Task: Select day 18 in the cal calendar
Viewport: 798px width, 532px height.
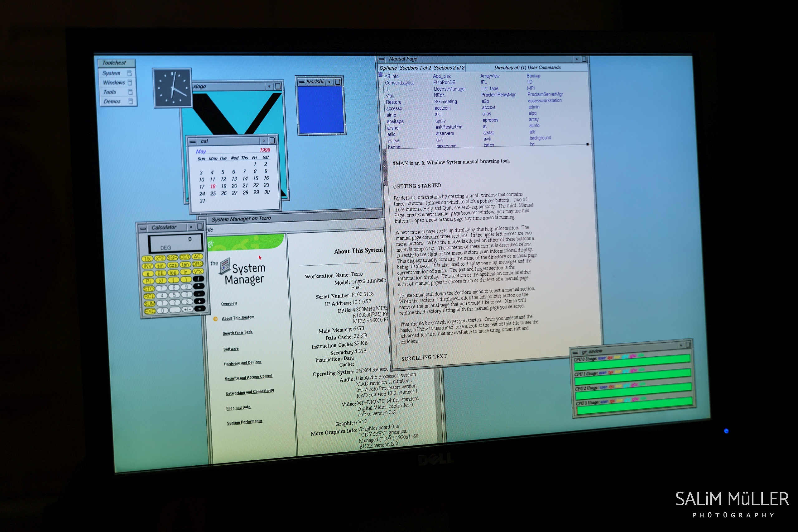Action: pos(213,186)
